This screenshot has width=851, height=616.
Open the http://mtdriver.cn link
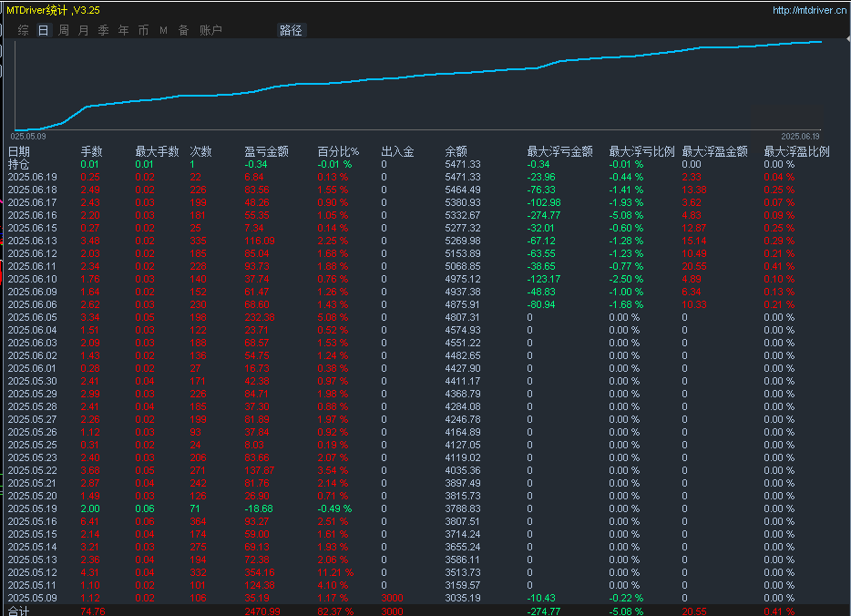809,10
